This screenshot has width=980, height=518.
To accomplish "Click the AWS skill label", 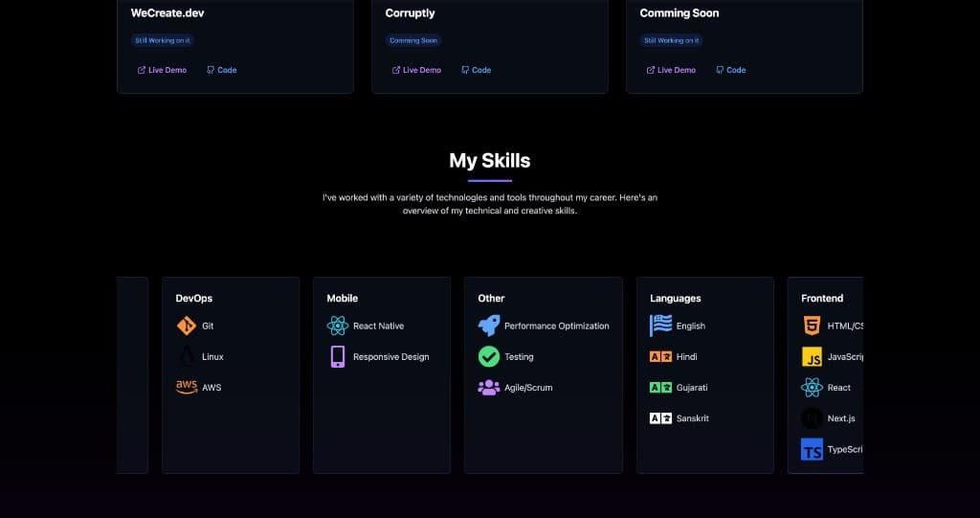I will [x=212, y=387].
